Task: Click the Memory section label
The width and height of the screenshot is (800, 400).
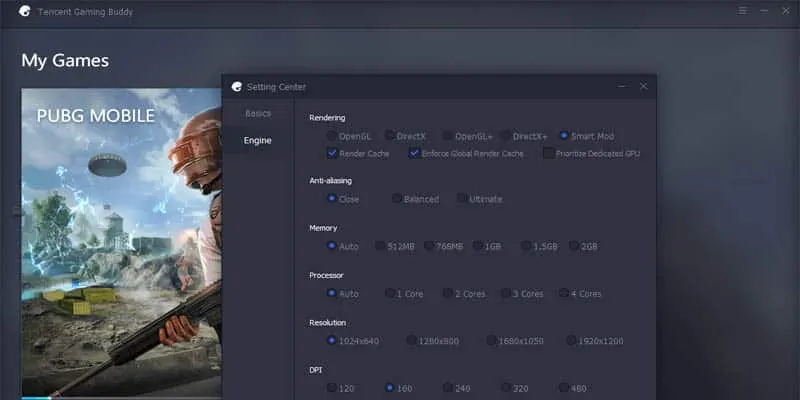Action: click(323, 228)
